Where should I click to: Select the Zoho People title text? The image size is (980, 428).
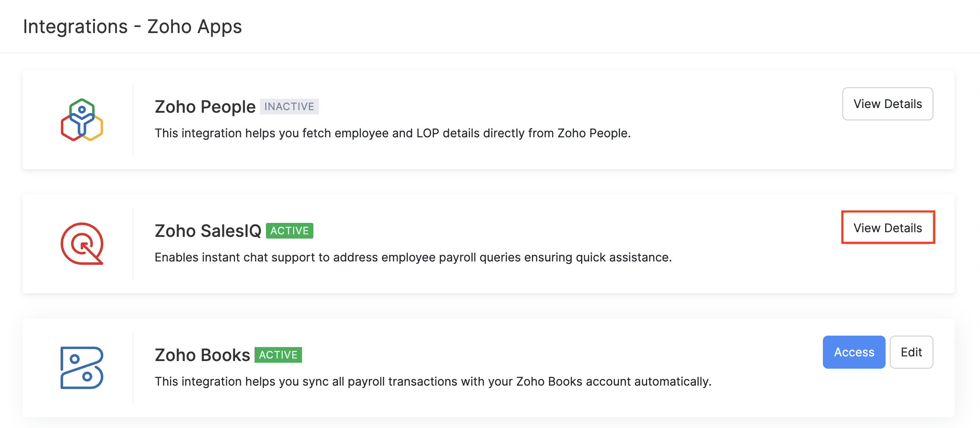[x=205, y=107]
